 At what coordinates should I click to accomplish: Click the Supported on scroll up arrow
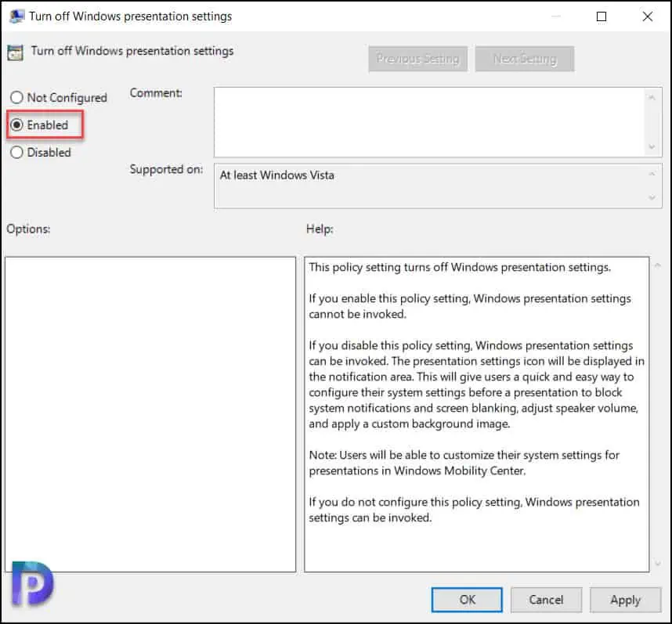point(652,174)
